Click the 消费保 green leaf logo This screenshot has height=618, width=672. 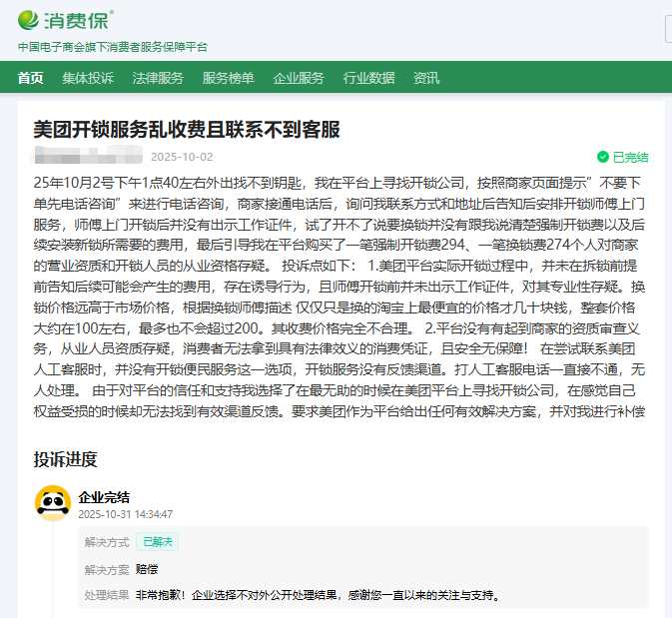(28, 20)
